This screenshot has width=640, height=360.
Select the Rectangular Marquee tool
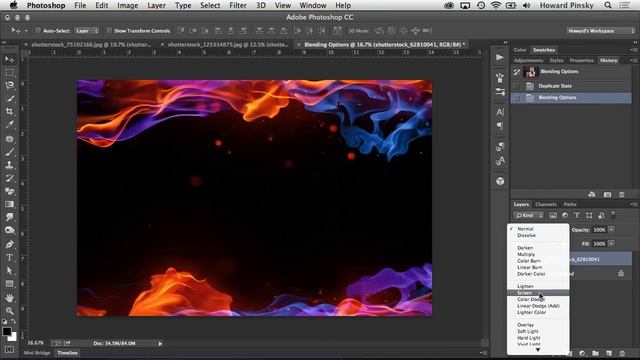click(x=9, y=73)
